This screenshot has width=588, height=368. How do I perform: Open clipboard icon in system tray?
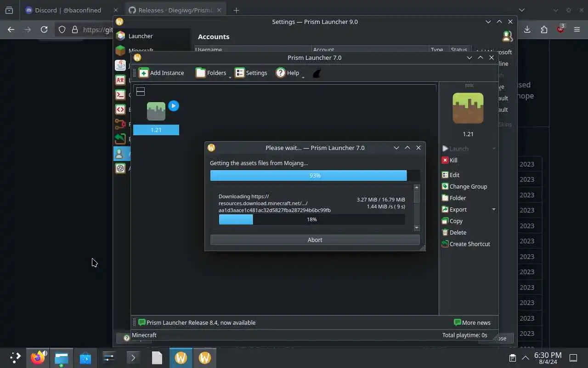[x=512, y=358]
